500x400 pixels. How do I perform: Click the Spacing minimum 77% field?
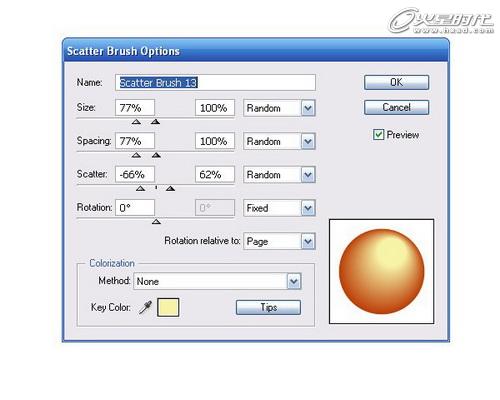pos(135,141)
